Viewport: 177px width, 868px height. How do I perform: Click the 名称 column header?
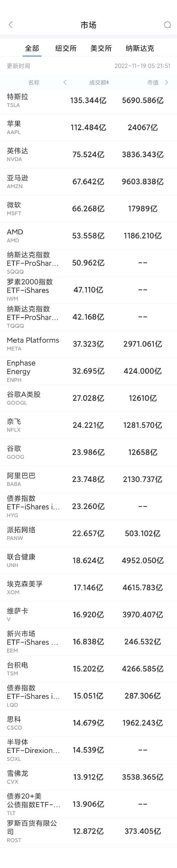coord(34,82)
